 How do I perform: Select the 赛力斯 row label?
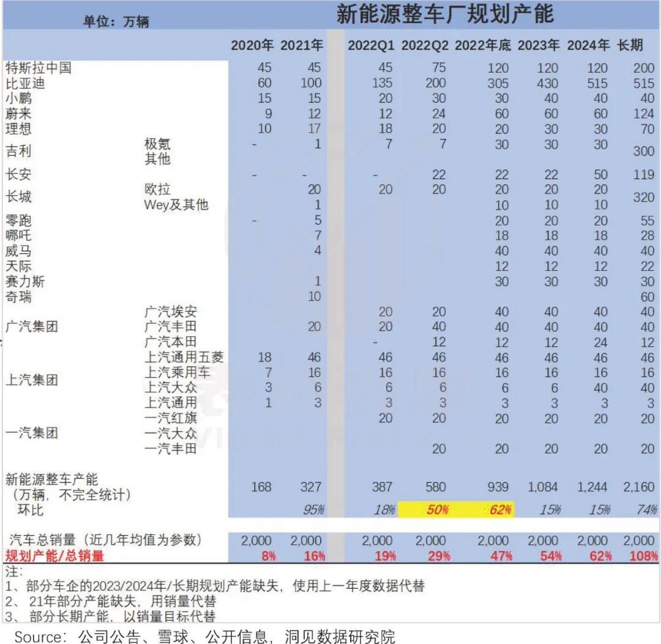pos(25,282)
